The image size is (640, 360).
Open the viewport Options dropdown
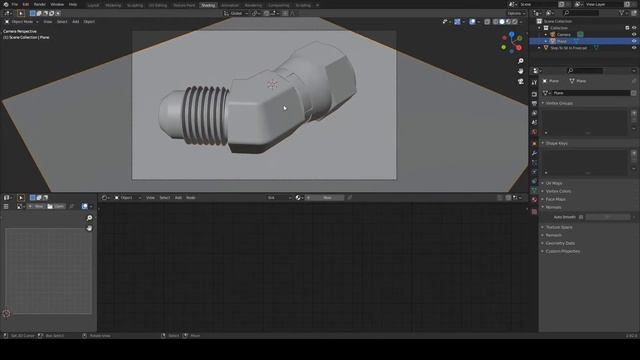pos(516,13)
